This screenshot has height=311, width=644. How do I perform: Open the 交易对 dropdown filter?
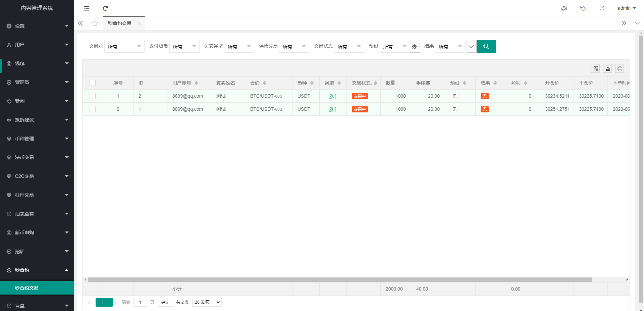point(124,47)
